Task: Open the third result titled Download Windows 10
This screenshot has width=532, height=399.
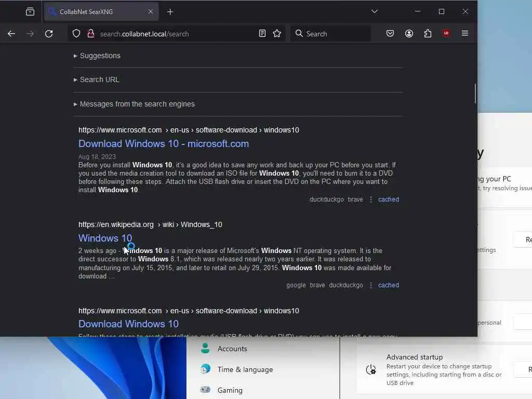Action: pos(129,324)
